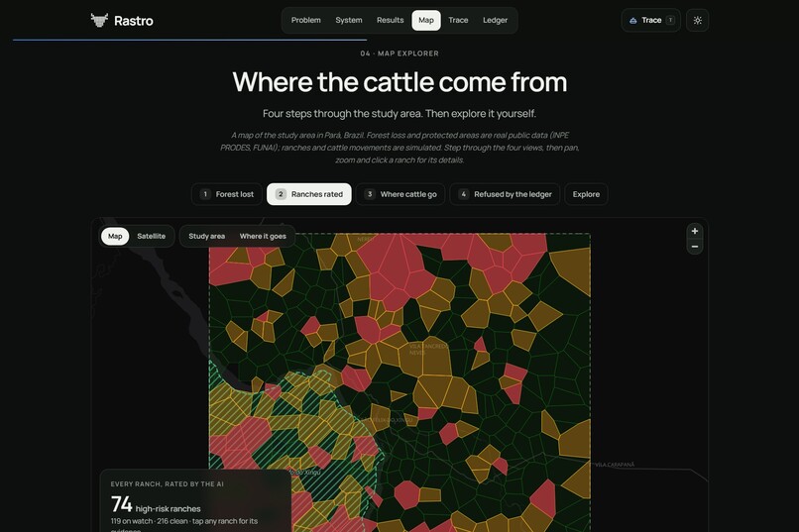
Task: Switch basemap to Map view
Action: [x=115, y=236]
